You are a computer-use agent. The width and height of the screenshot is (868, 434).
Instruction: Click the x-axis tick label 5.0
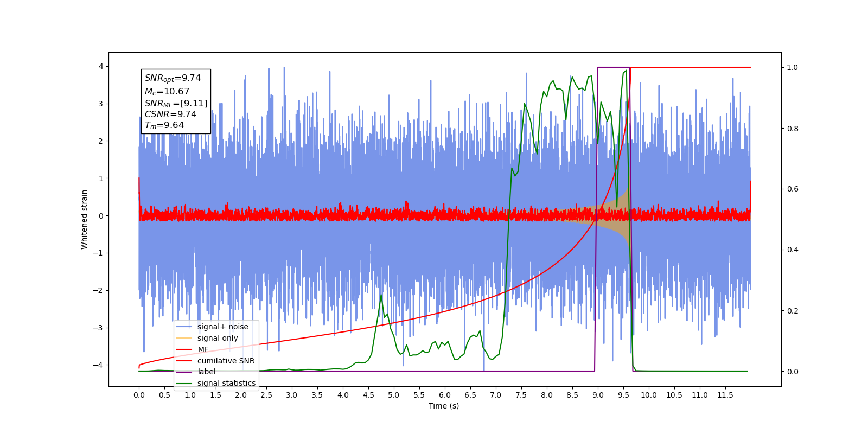[x=394, y=395]
